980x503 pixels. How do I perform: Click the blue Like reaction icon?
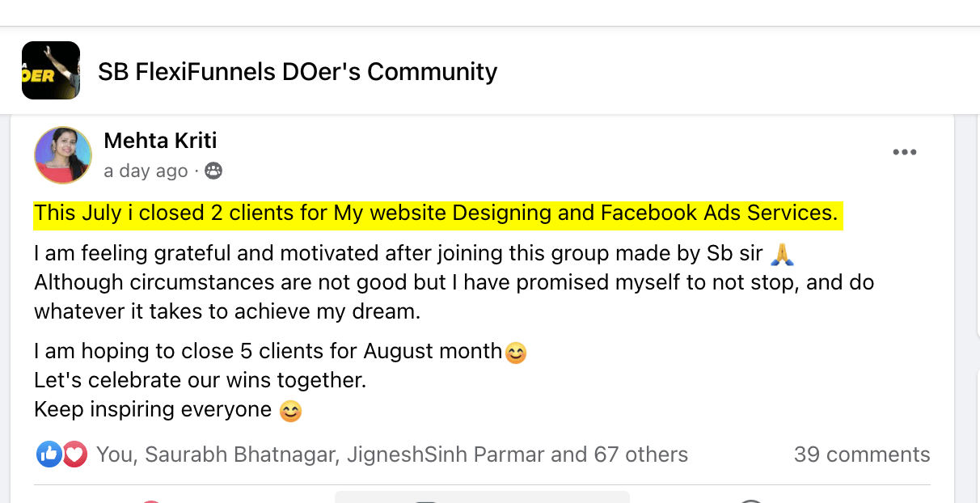[49, 454]
